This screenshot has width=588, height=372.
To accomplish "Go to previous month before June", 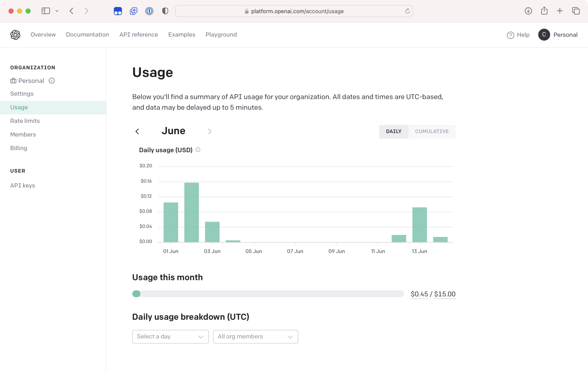I will pyautogui.click(x=137, y=131).
